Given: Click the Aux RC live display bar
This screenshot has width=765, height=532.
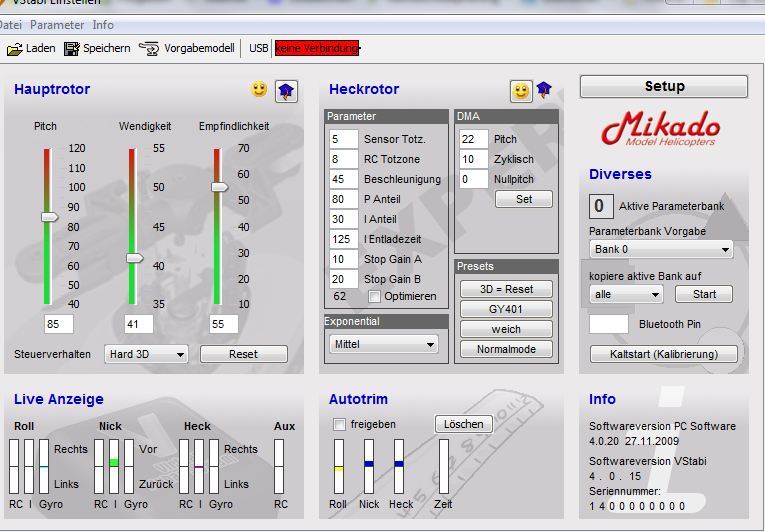Looking at the screenshot, I should click(x=279, y=466).
